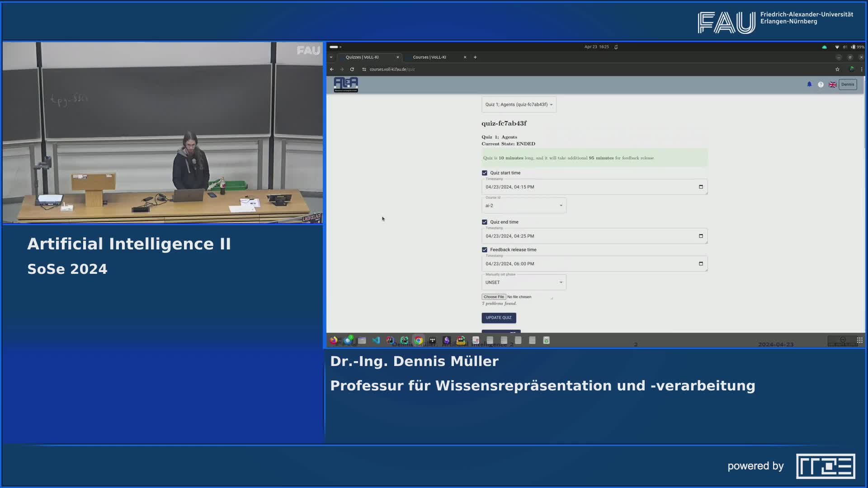Screen dimensions: 868x488
Task: Uncheck the Quiz start time checkbox
Action: pyautogui.click(x=484, y=173)
